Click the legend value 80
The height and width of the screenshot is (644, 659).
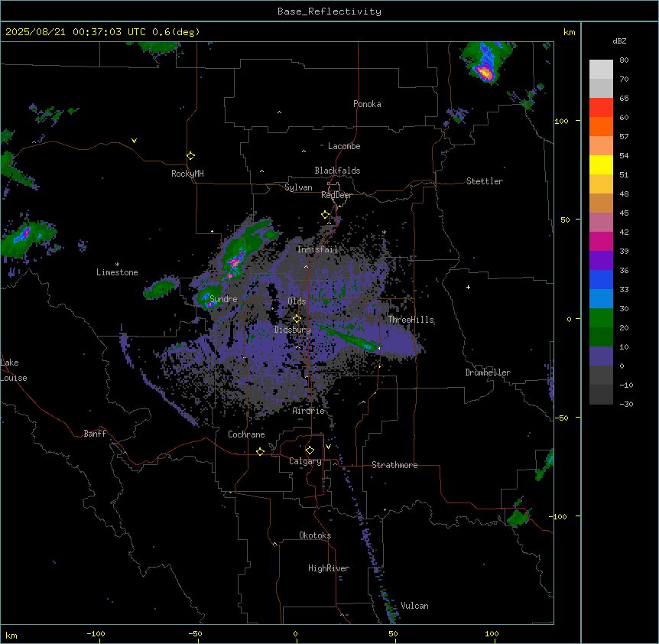624,60
